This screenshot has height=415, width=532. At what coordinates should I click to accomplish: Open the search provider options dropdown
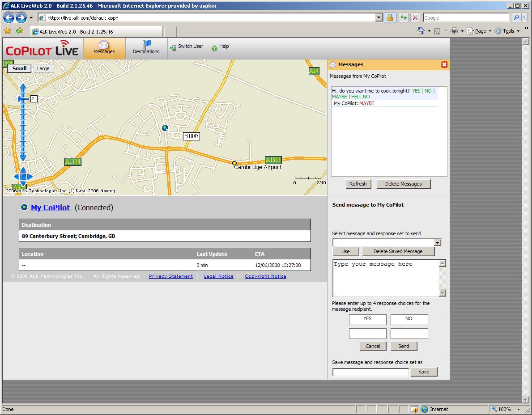pyautogui.click(x=524, y=17)
